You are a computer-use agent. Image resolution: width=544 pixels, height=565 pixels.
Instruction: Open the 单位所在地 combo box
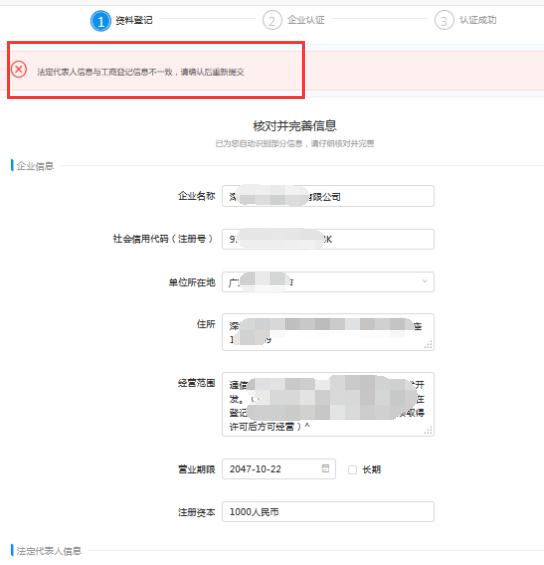click(x=328, y=282)
